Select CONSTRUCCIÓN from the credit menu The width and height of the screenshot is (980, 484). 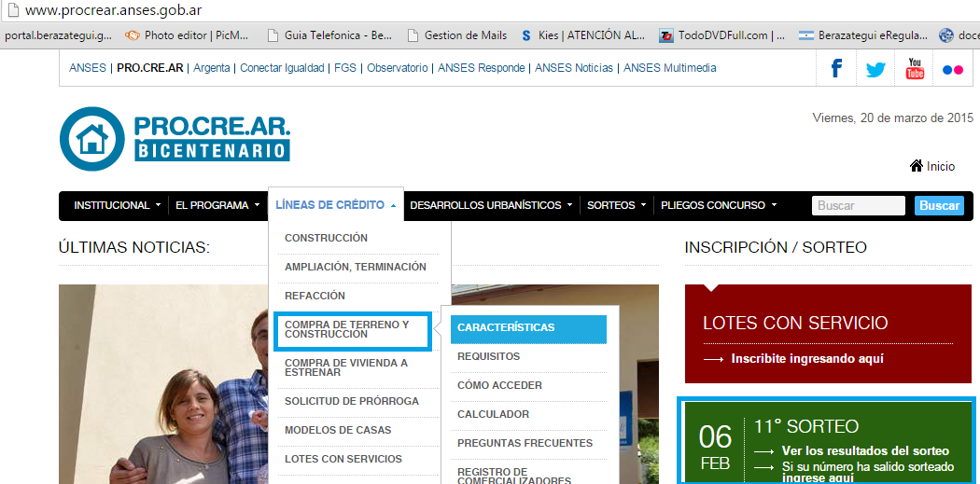coord(327,238)
